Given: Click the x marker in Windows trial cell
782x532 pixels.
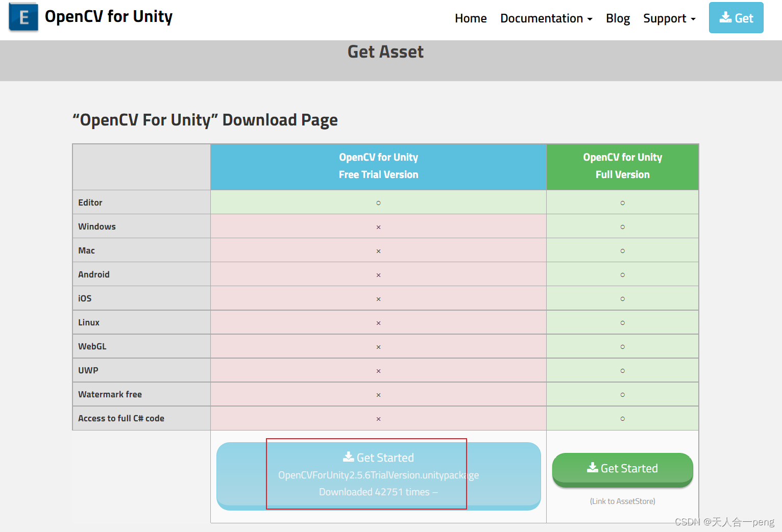Looking at the screenshot, I should point(378,226).
